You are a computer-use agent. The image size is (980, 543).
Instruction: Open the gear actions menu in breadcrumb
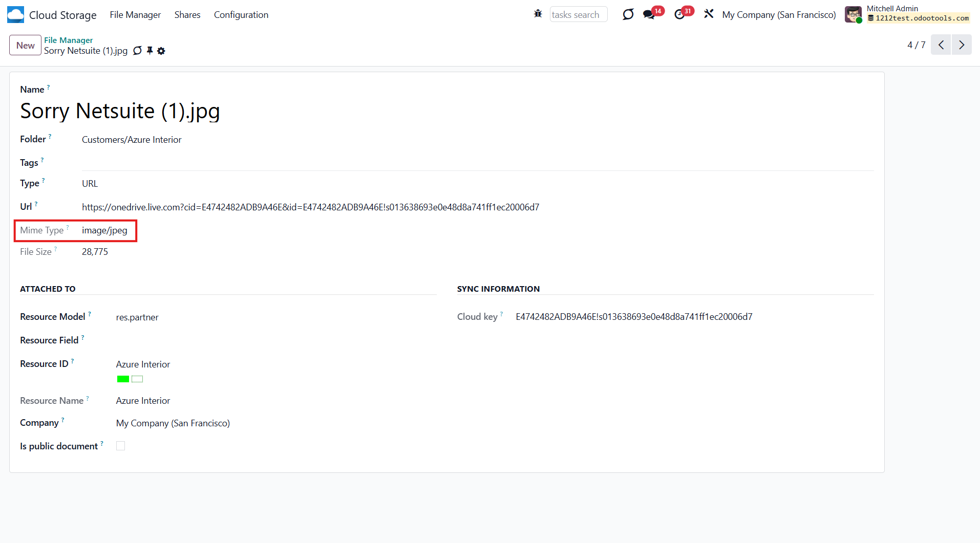pos(161,51)
